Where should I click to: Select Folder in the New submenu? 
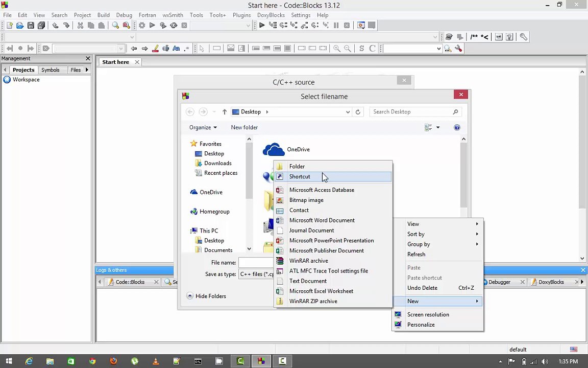tap(333, 166)
